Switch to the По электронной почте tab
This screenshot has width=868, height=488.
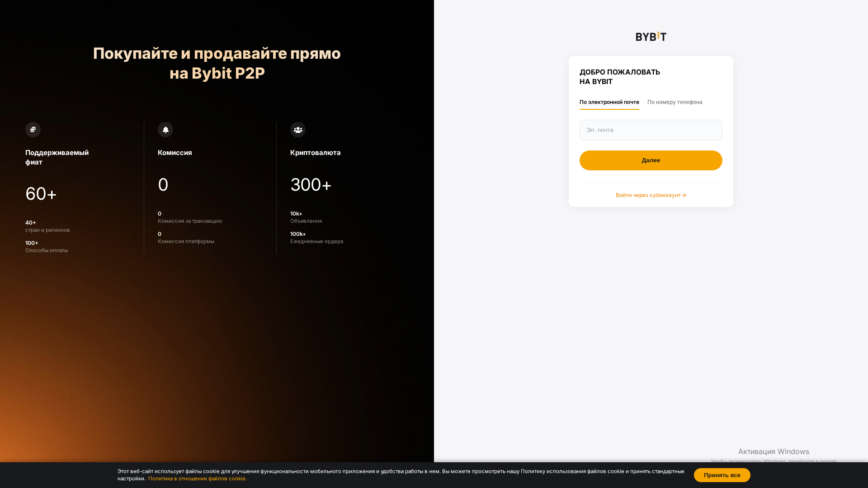coord(609,102)
